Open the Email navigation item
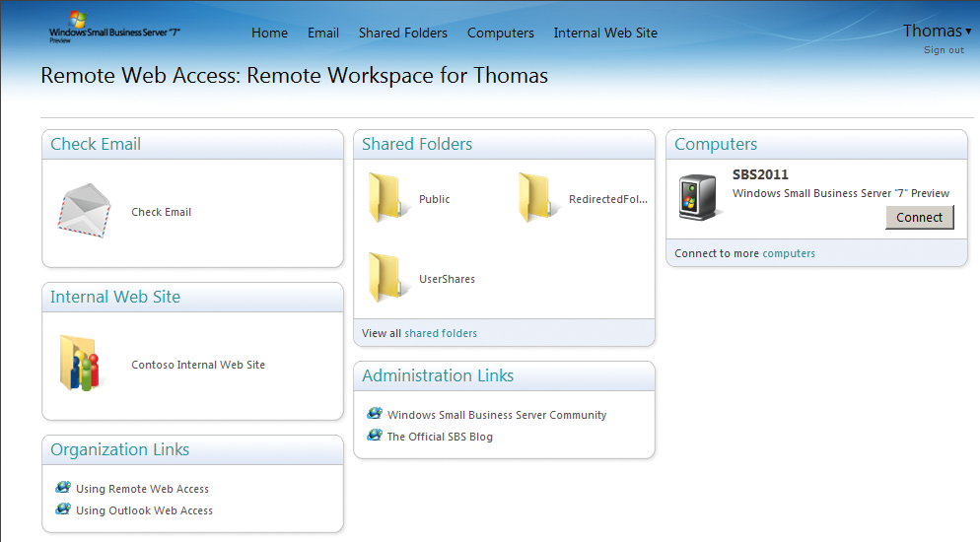 point(323,34)
